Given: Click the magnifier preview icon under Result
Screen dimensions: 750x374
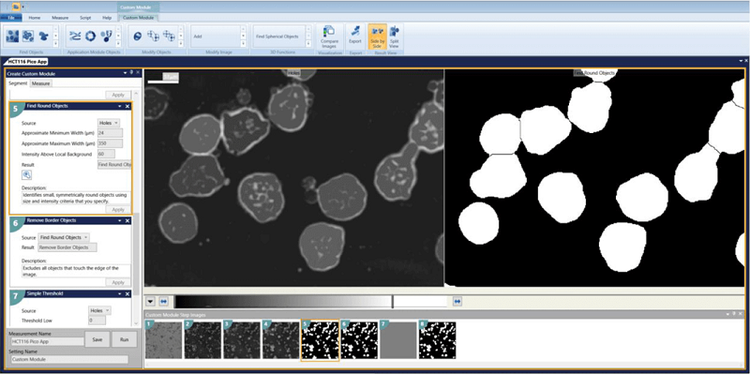Looking at the screenshot, I should (27, 175).
